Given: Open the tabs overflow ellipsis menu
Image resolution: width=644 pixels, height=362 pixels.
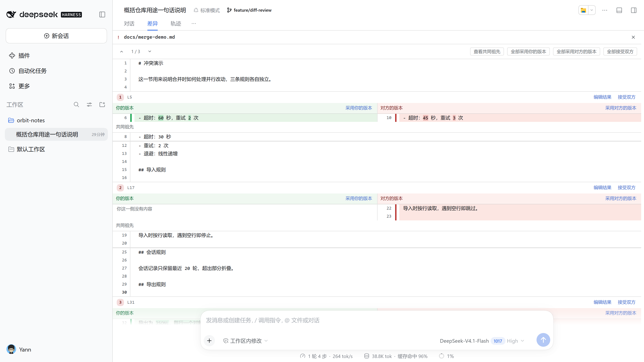Looking at the screenshot, I should coord(194,24).
